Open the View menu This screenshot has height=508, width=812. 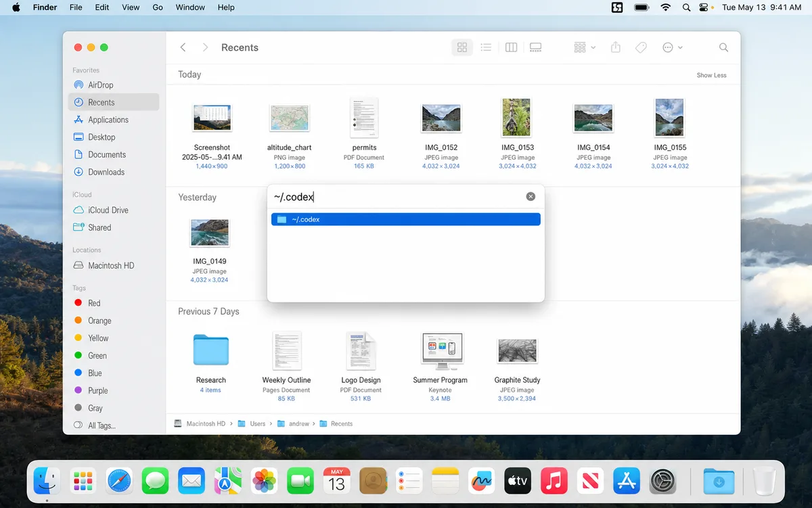[131, 7]
